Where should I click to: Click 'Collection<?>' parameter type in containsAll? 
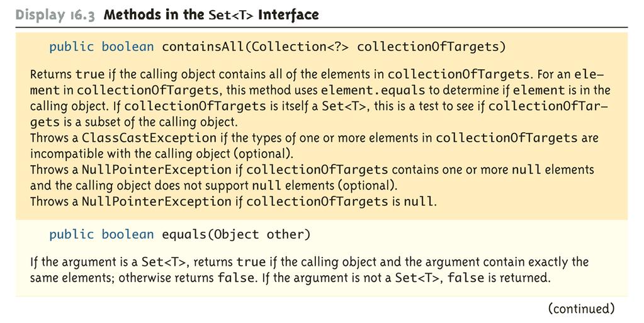(x=300, y=47)
